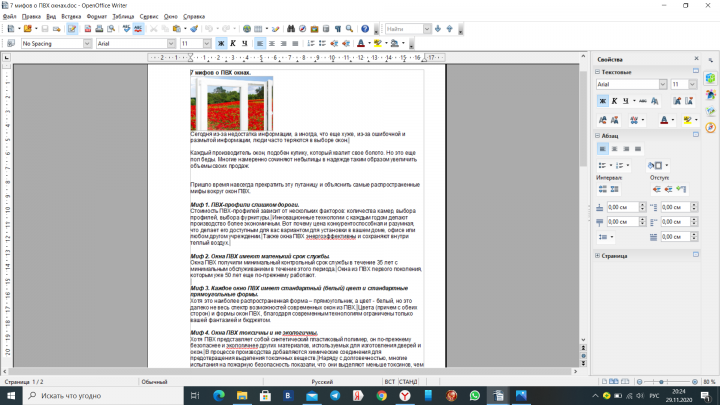Open Data Sources from the toolbar
This screenshot has width=720, height=405.
326,29
